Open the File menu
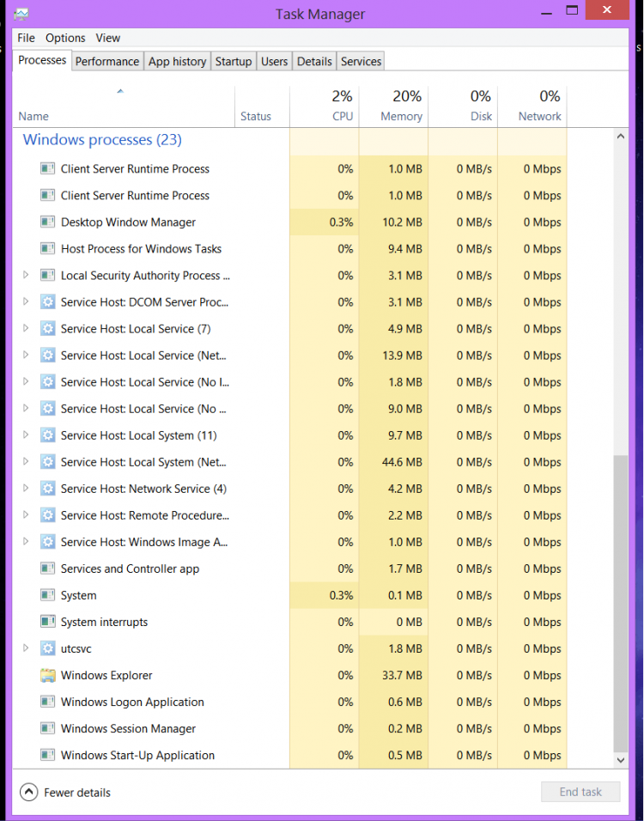The height and width of the screenshot is (821, 644). tap(26, 38)
